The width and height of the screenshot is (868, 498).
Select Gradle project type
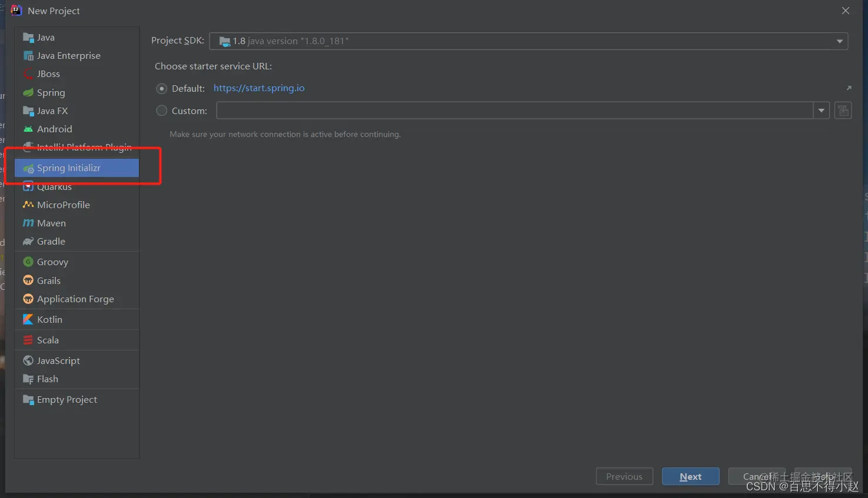click(x=77, y=241)
